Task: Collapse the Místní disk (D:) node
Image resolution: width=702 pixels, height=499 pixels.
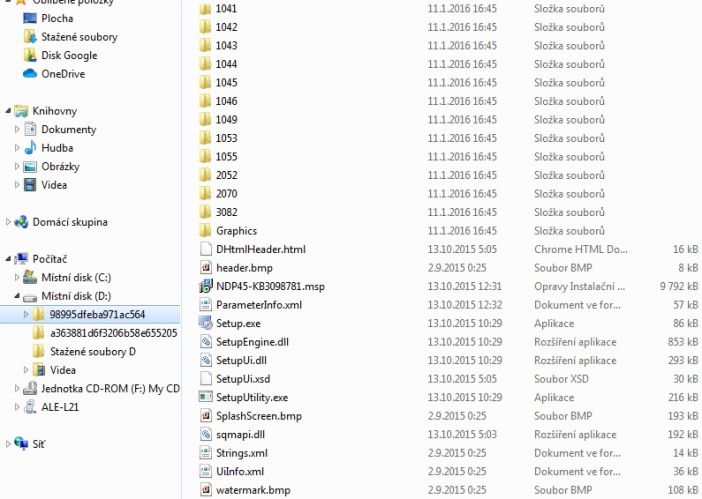Action: tap(17, 296)
